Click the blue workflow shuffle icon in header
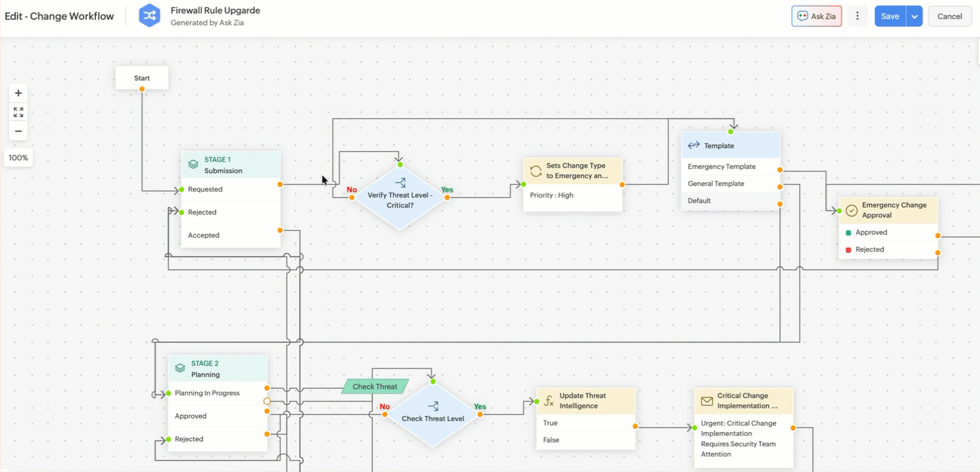The image size is (980, 472). click(x=149, y=16)
